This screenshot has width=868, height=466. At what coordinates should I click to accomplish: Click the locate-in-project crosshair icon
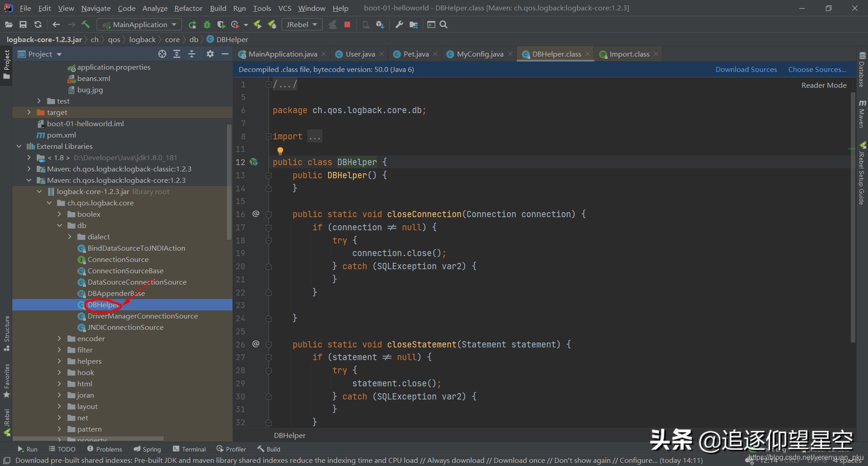[x=162, y=54]
